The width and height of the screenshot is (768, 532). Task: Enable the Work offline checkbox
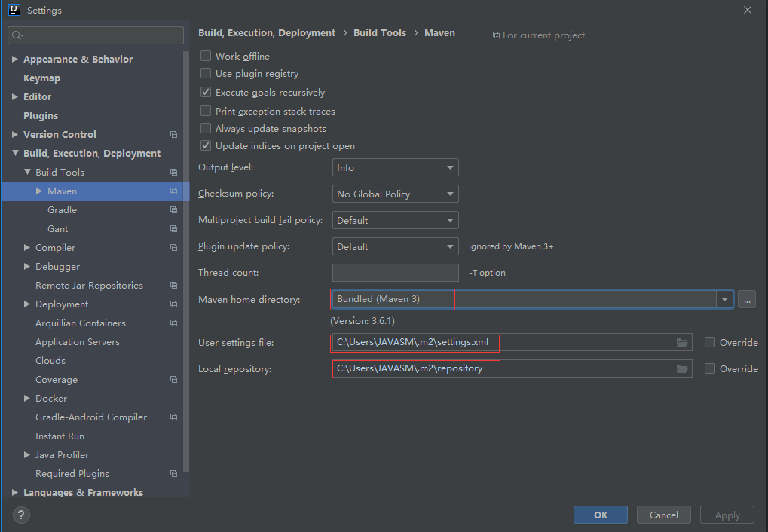point(206,56)
